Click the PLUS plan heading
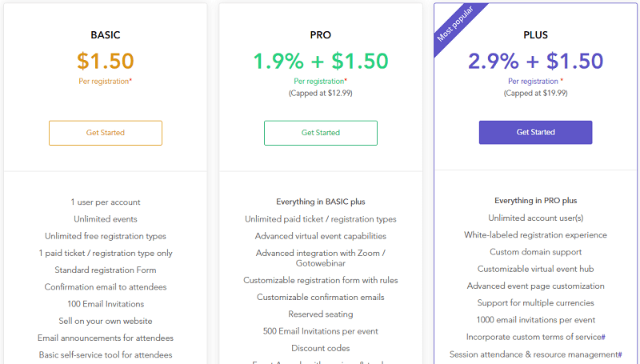The height and width of the screenshot is (364, 640). 535,35
